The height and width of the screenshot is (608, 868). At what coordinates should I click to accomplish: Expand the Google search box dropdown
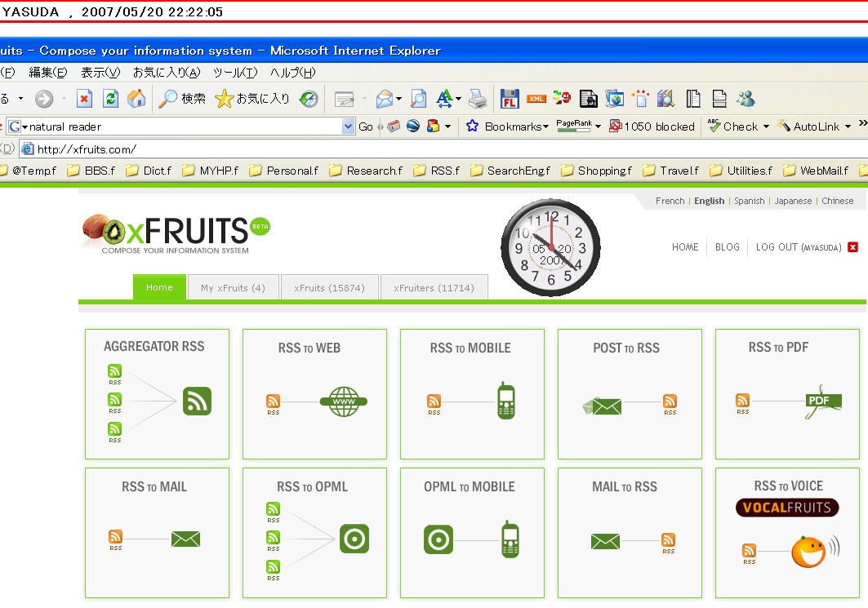[349, 126]
